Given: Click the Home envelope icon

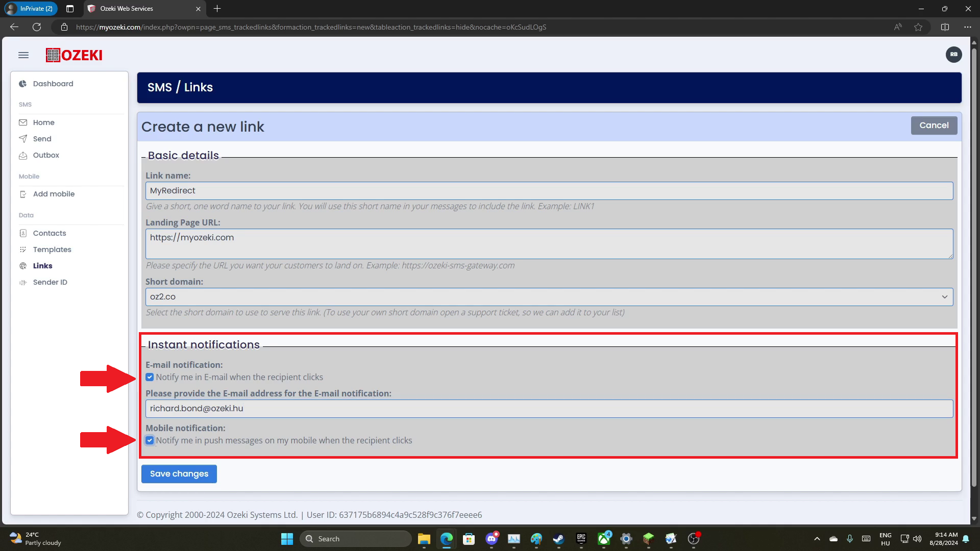Looking at the screenshot, I should (23, 122).
